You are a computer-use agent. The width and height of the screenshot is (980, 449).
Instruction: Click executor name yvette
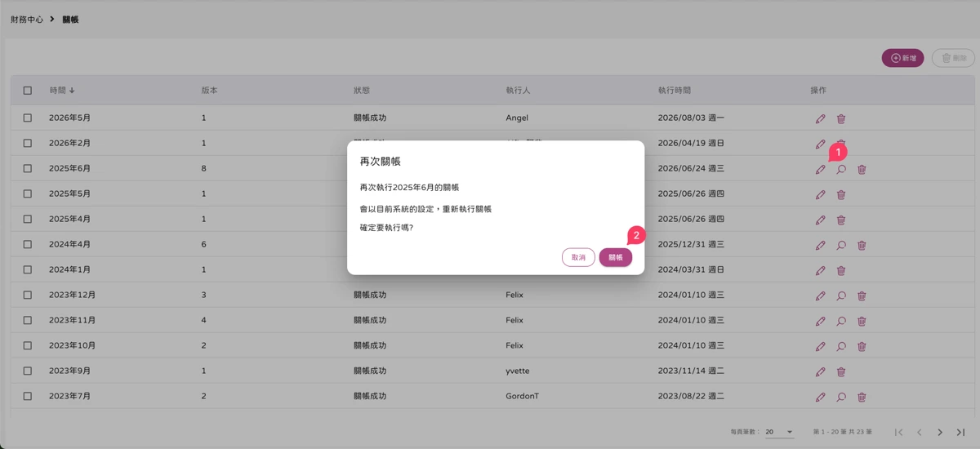coord(518,371)
